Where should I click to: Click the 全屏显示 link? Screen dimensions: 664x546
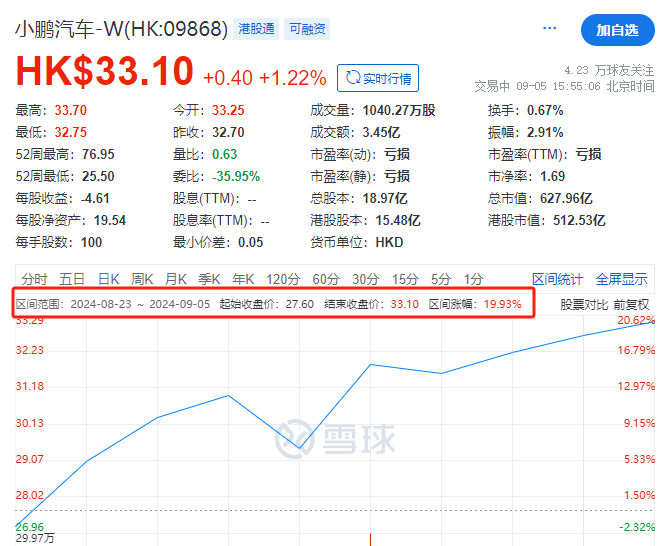coord(621,279)
